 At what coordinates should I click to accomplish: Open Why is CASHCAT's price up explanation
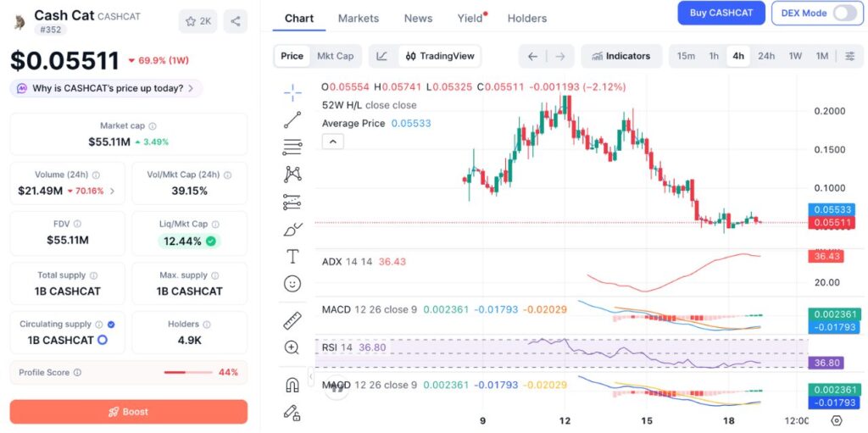click(106, 88)
